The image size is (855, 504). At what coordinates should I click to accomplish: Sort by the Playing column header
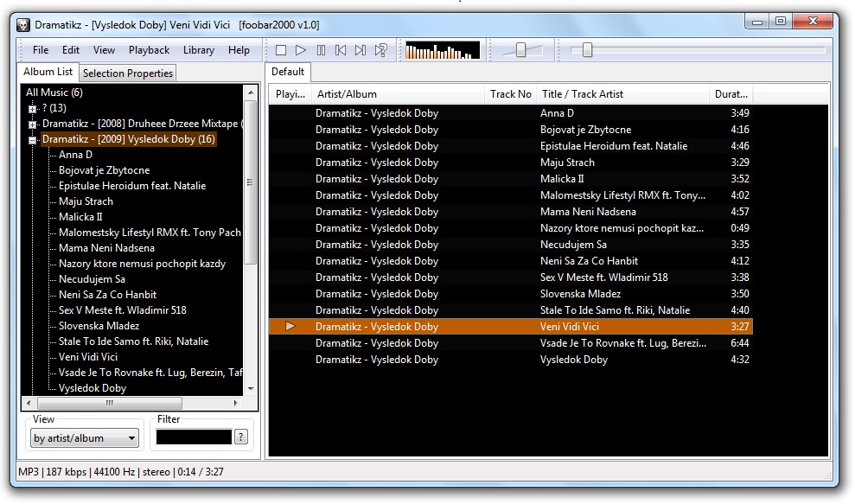pyautogui.click(x=290, y=94)
